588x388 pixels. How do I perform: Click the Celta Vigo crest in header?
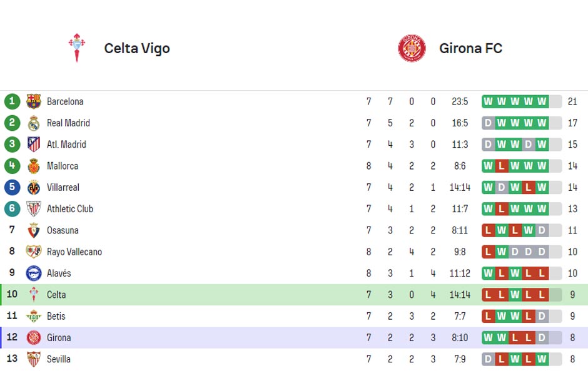point(77,48)
